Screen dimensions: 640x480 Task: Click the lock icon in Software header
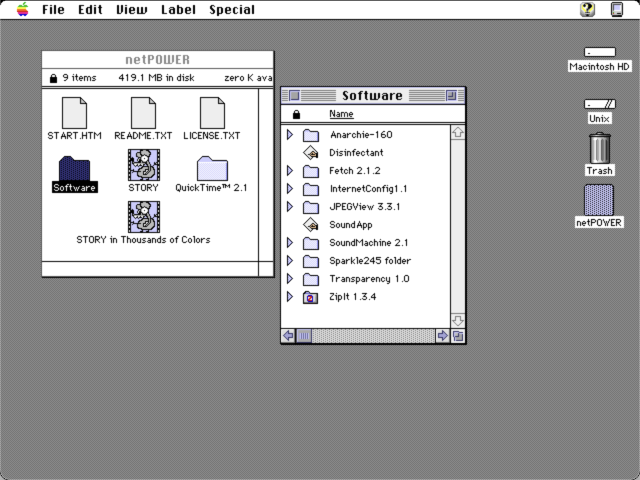(296, 114)
